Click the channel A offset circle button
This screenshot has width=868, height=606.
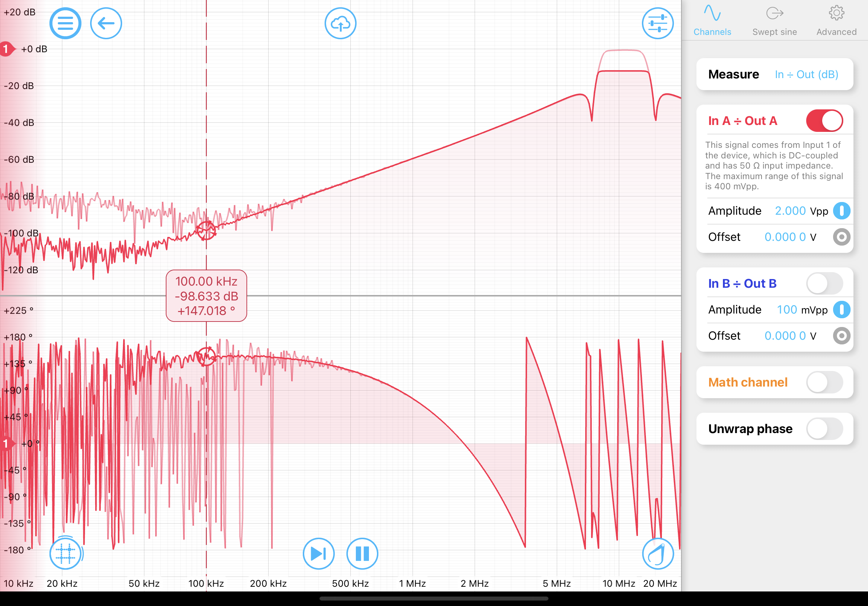tap(841, 237)
